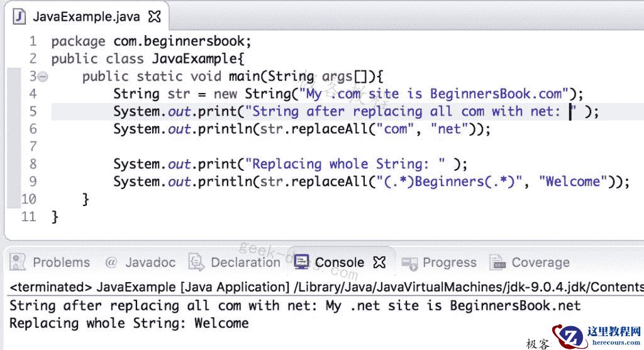Click the string "My .com site is BeginnersBook.com"
Image resolution: width=644 pixels, height=350 pixels.
tap(433, 94)
